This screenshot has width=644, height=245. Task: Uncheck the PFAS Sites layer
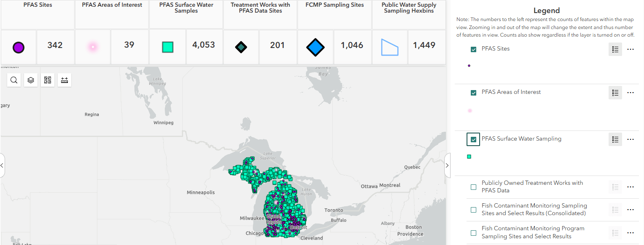tap(474, 49)
